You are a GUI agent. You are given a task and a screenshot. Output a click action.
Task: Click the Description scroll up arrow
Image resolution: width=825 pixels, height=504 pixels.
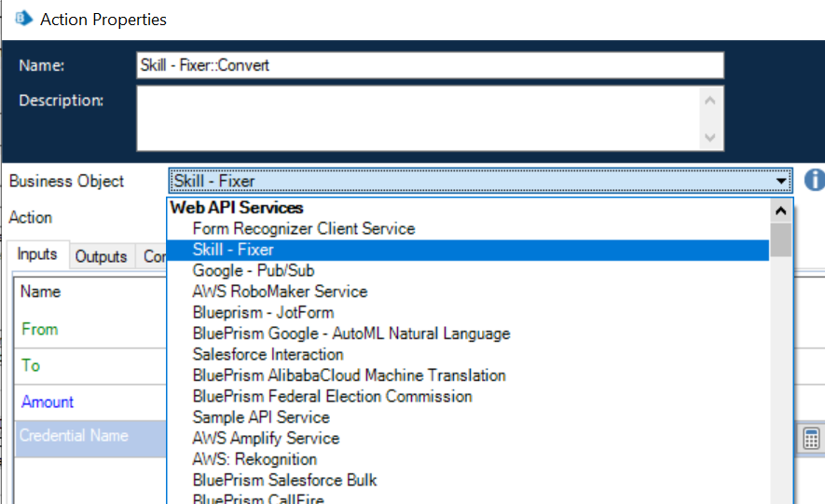pyautogui.click(x=709, y=100)
